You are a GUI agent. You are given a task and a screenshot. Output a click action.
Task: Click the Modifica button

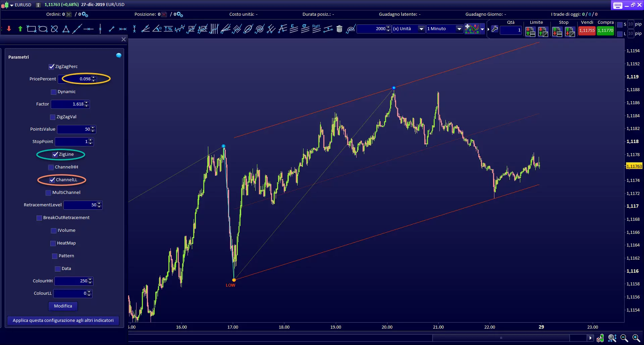click(63, 306)
